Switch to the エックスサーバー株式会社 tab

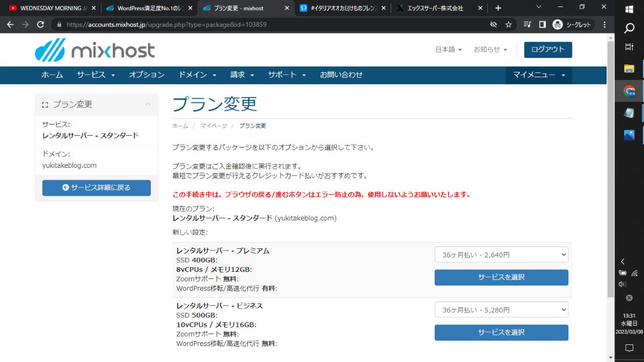440,8
